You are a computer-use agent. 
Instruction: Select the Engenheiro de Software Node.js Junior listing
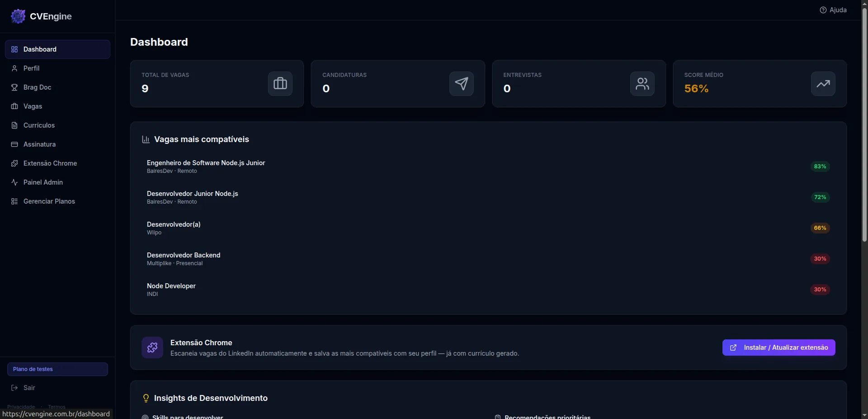point(205,163)
